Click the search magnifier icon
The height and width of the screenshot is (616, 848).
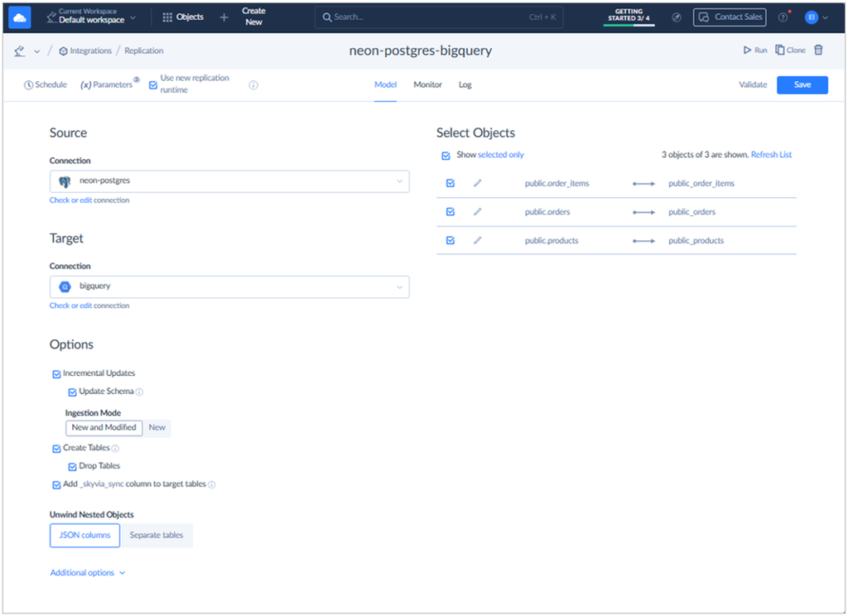click(x=327, y=17)
